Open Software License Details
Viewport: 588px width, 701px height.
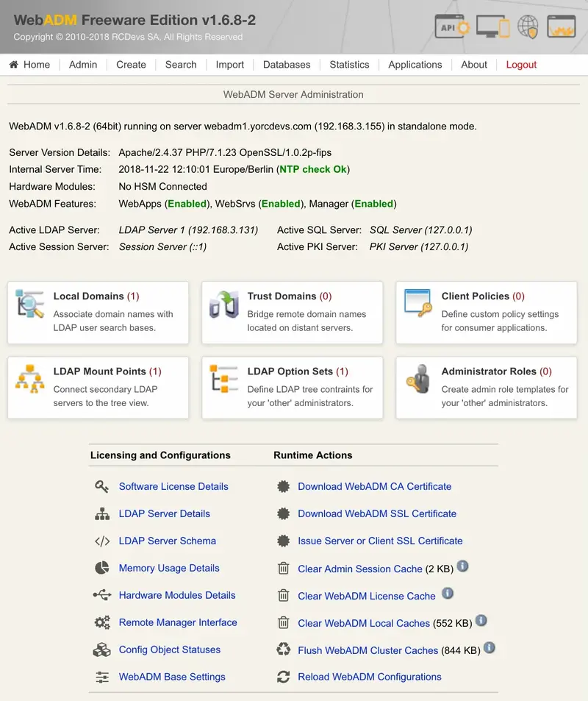[x=173, y=486]
